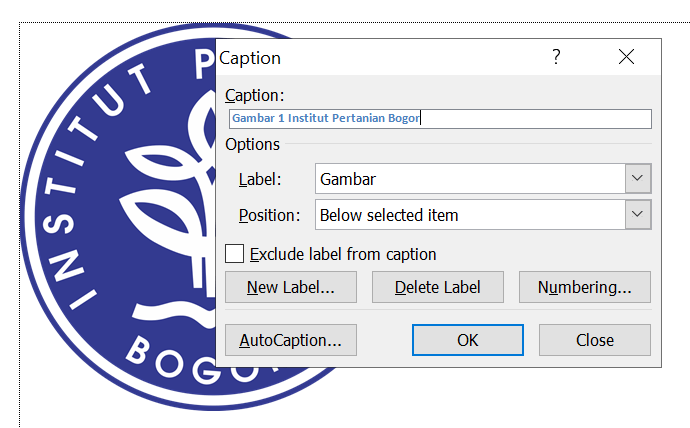Dismiss the dialog with Close button
The height and width of the screenshot is (428, 690).
[x=594, y=340]
